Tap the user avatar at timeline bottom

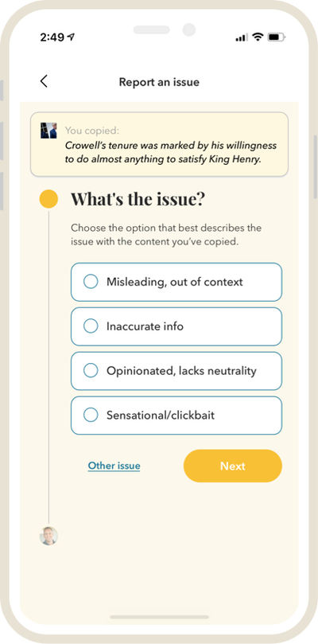point(48,536)
